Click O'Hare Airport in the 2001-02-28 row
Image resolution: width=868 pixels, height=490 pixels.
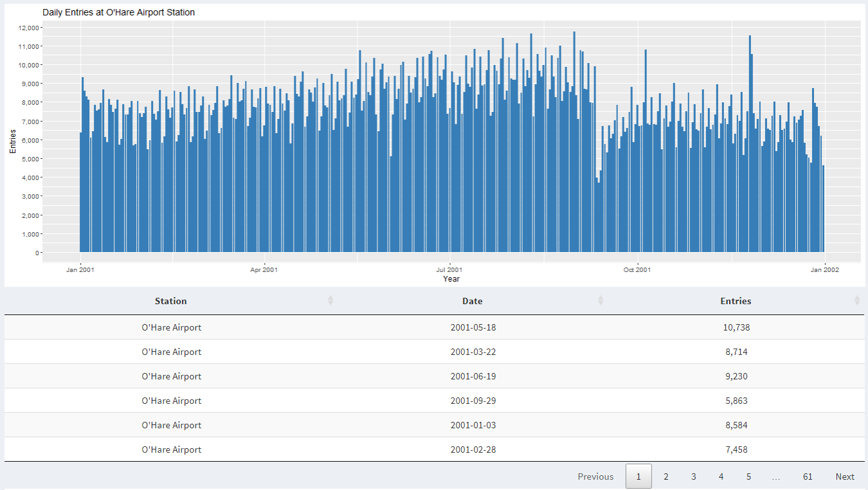pyautogui.click(x=172, y=449)
